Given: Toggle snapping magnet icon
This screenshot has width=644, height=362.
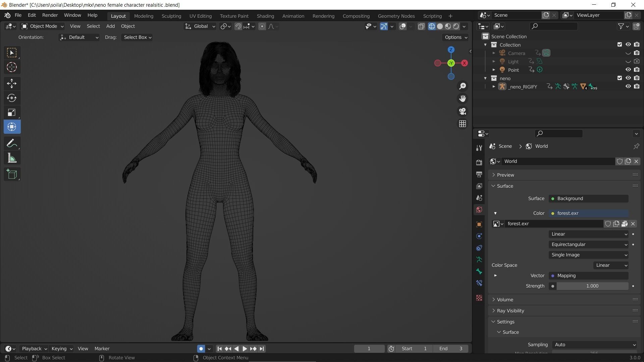Looking at the screenshot, I should (x=238, y=26).
